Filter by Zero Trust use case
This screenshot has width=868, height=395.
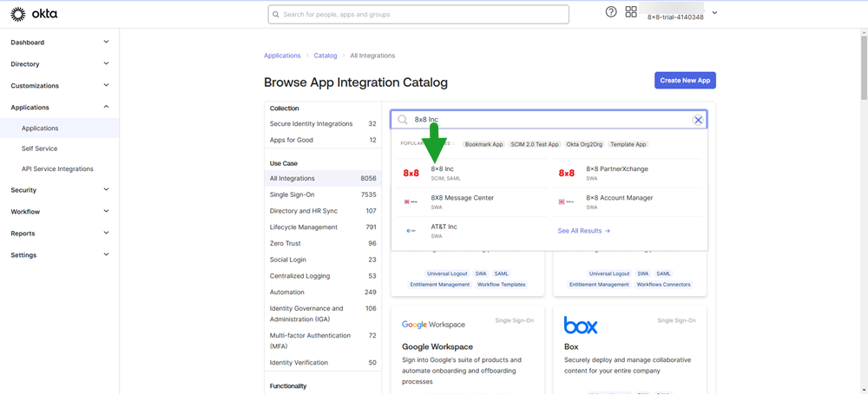(x=323, y=243)
